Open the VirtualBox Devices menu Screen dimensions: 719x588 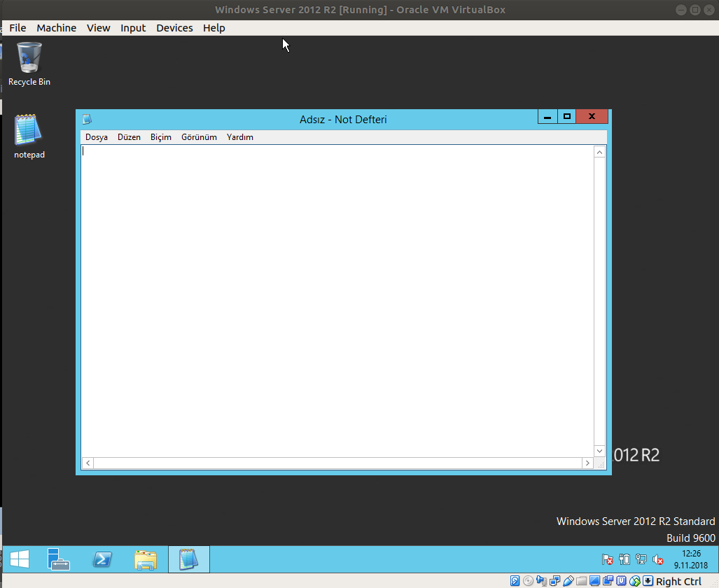click(x=174, y=28)
